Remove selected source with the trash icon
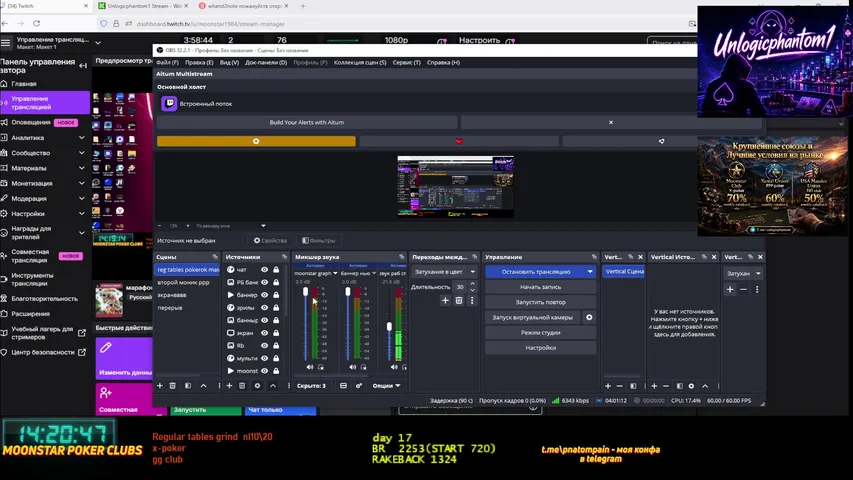The width and height of the screenshot is (853, 480). 242,386
